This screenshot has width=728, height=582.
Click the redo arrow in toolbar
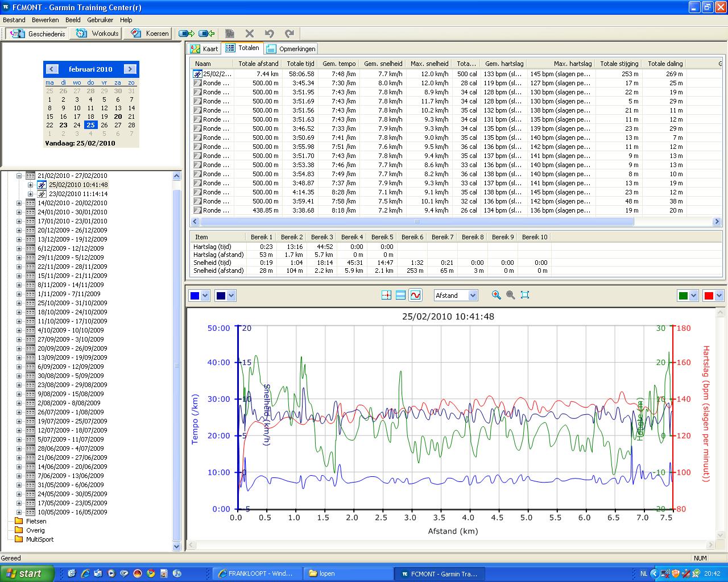(x=289, y=34)
